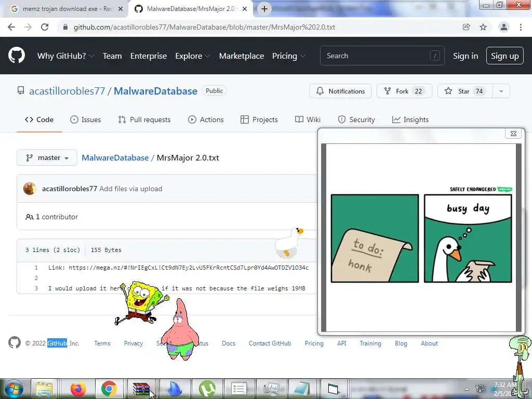This screenshot has width=532, height=399.
Task: Open WinRAR from the taskbar
Action: [x=141, y=389]
